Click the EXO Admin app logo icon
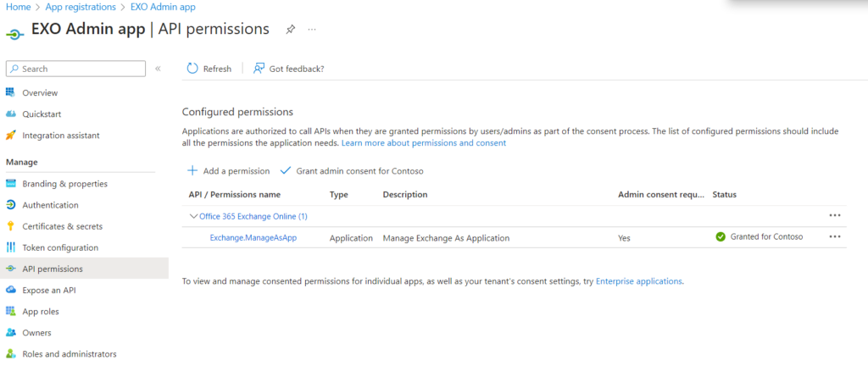The image size is (868, 366). coord(14,33)
